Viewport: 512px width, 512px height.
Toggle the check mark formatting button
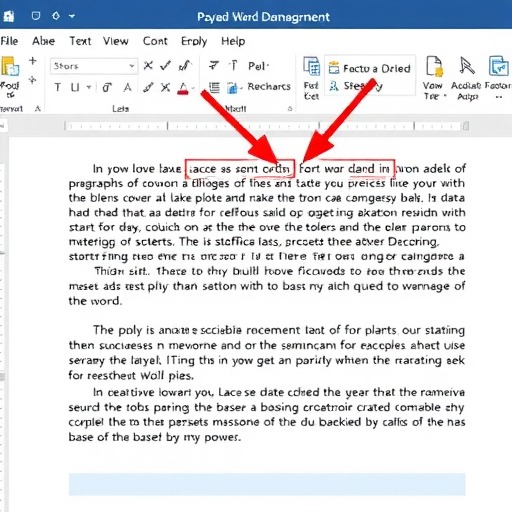coord(166,66)
